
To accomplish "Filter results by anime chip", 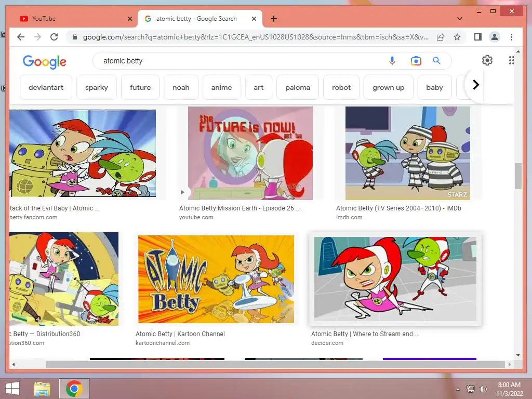I will click(x=221, y=87).
